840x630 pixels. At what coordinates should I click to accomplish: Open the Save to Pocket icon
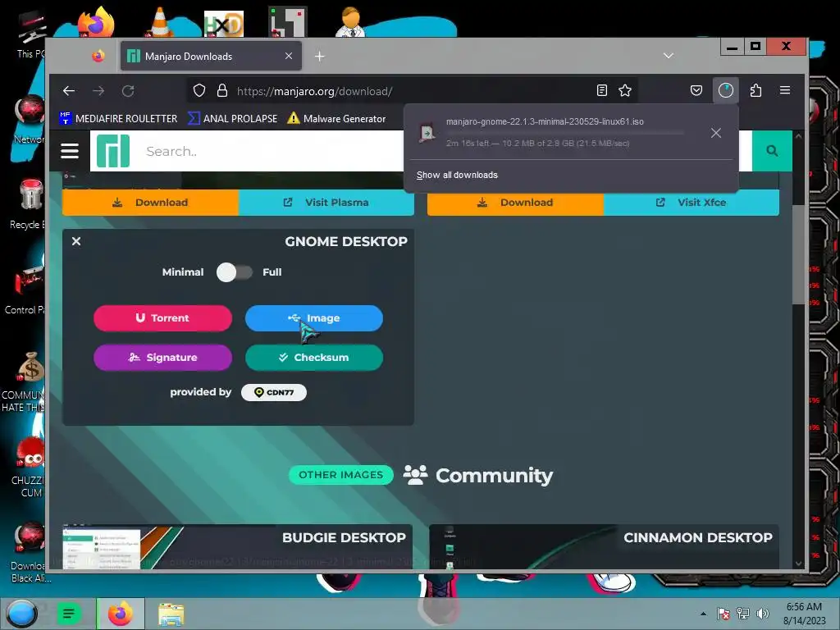tap(696, 90)
